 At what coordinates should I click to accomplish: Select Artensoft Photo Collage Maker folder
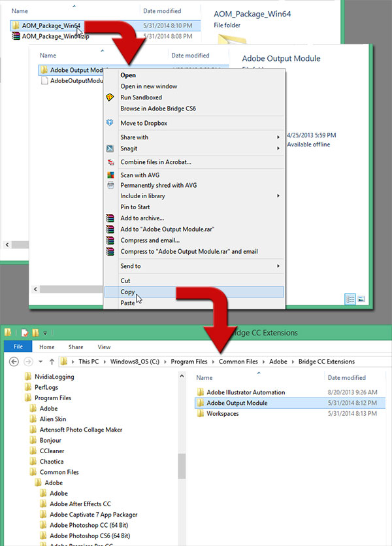(81, 430)
